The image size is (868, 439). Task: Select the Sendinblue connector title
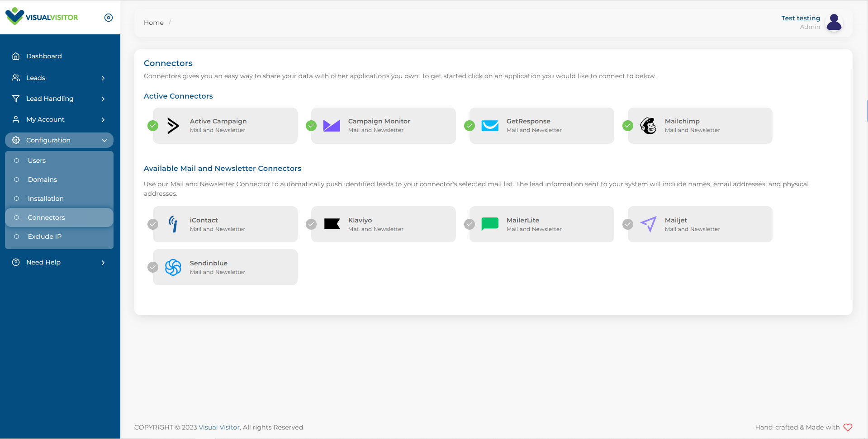coord(209,263)
